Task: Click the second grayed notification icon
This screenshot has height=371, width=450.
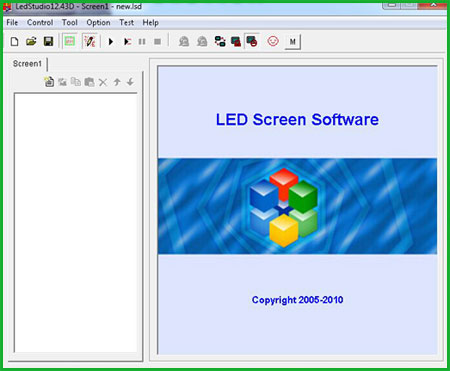Action: 202,42
